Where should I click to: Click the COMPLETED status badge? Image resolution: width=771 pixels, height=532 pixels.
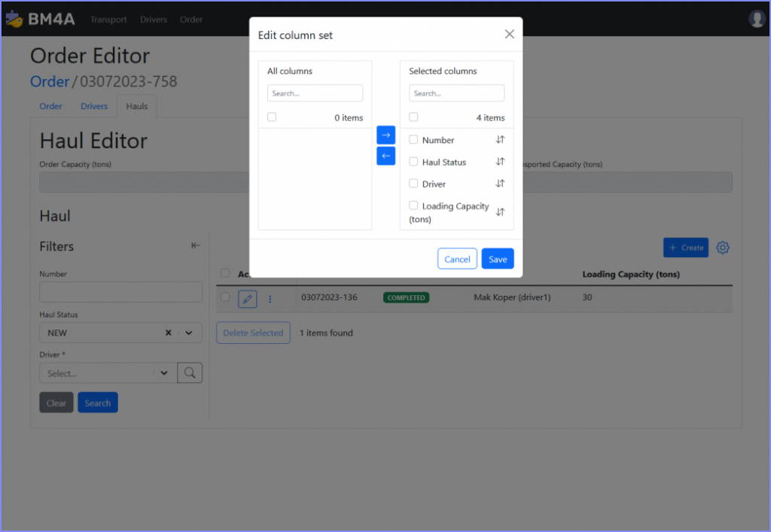(x=406, y=298)
